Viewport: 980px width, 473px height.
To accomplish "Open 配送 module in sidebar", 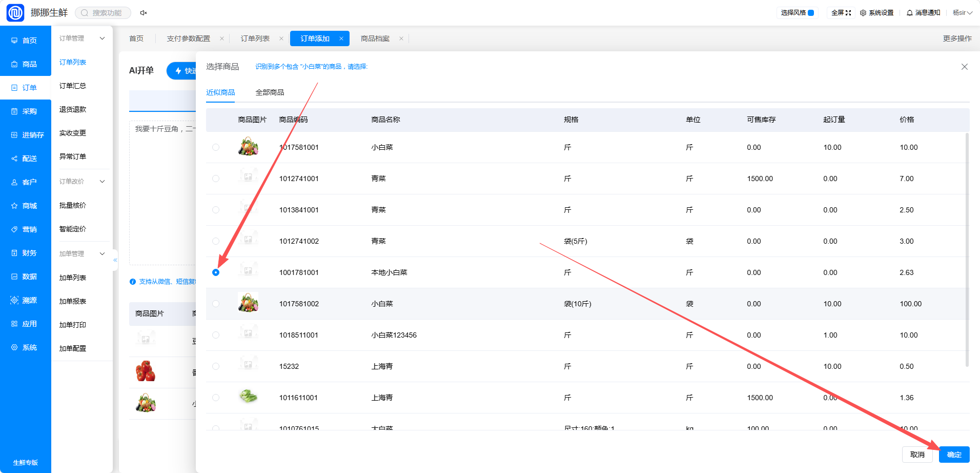I will click(26, 159).
